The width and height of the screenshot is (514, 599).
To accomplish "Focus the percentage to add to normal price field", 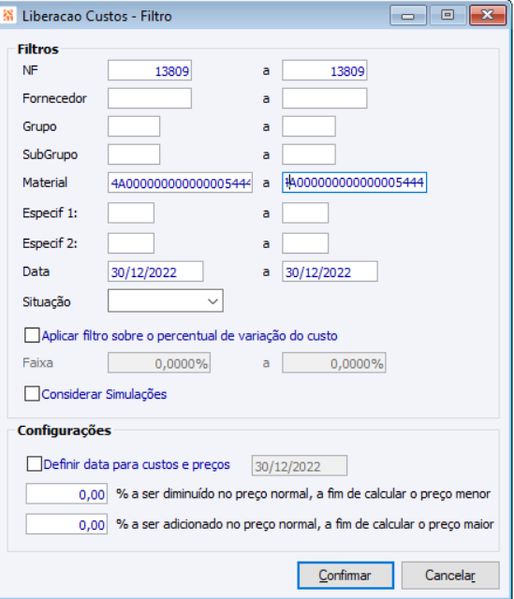I will pyautogui.click(x=66, y=524).
